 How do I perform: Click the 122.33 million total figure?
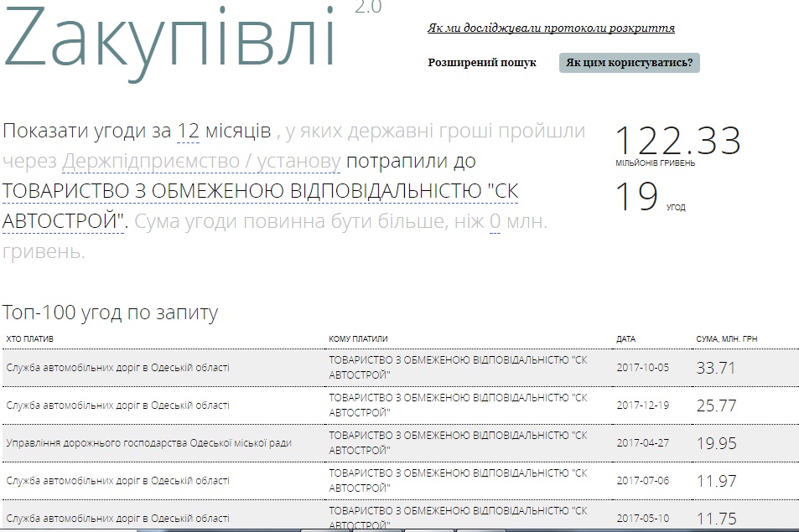[x=677, y=141]
